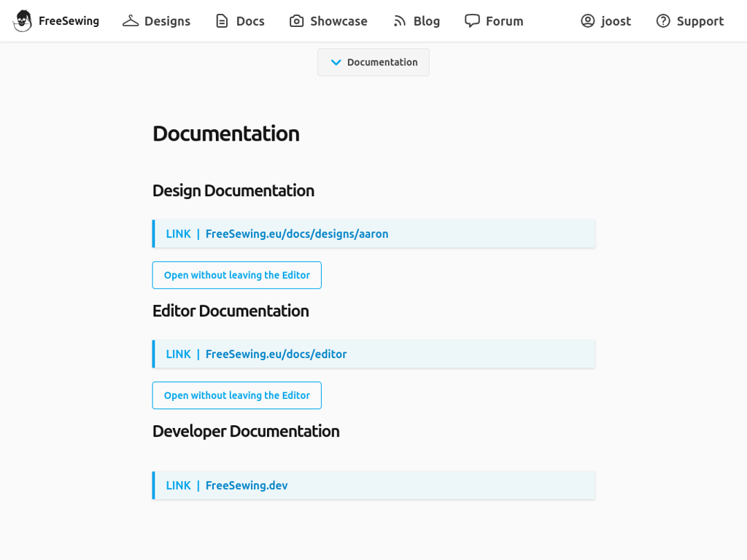Click the Developer Documentation heading

point(246,431)
